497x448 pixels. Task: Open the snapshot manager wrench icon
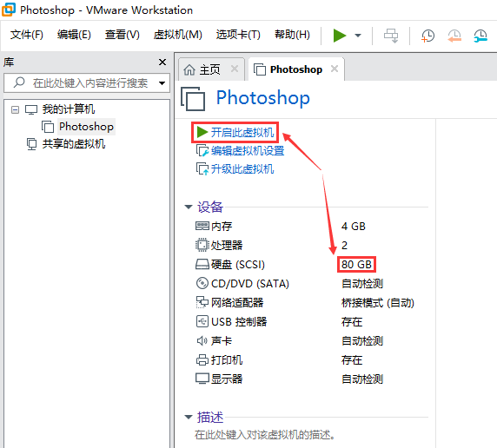[480, 36]
